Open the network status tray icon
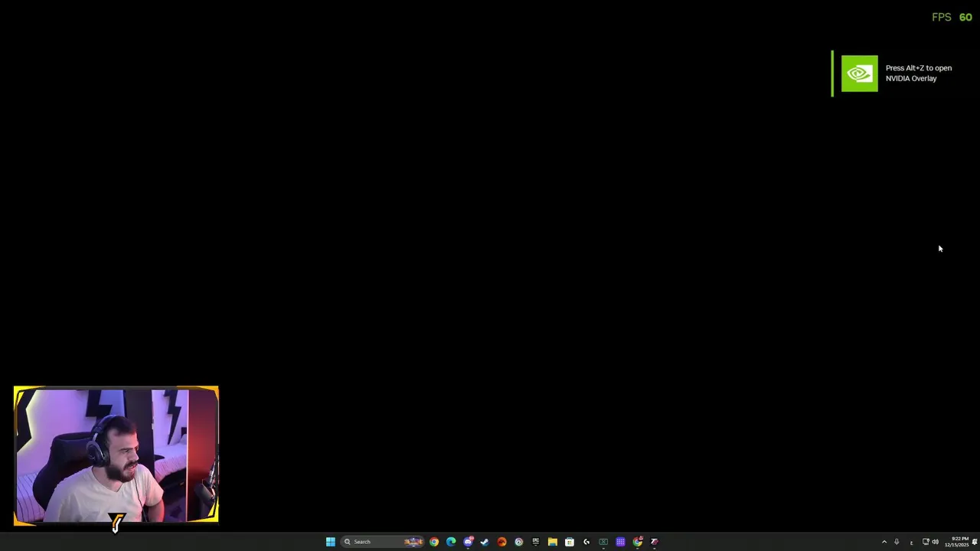Image resolution: width=980 pixels, height=551 pixels. point(926,542)
